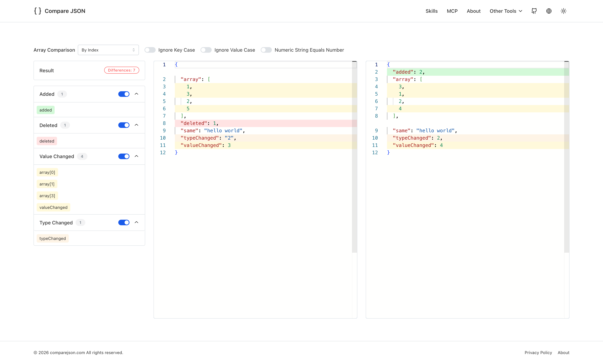
Task: Click "valueChanged": 4 in right editor
Action: click(418, 145)
